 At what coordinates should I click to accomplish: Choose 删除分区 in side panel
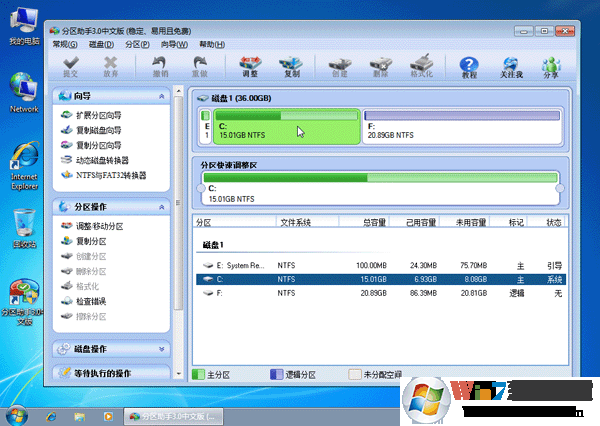[83, 271]
